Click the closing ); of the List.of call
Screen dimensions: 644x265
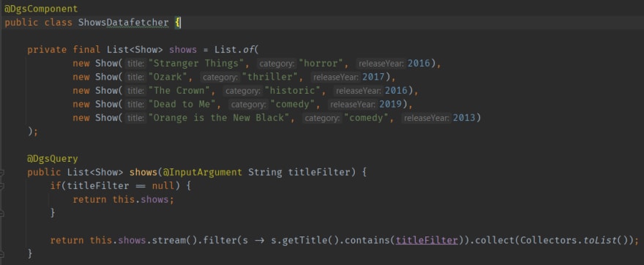tap(32, 132)
